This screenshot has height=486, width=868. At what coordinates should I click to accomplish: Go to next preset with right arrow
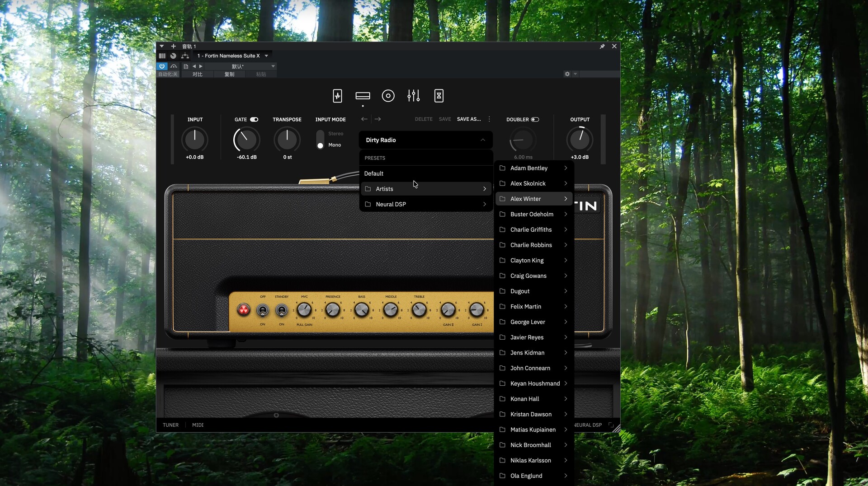[x=378, y=119]
